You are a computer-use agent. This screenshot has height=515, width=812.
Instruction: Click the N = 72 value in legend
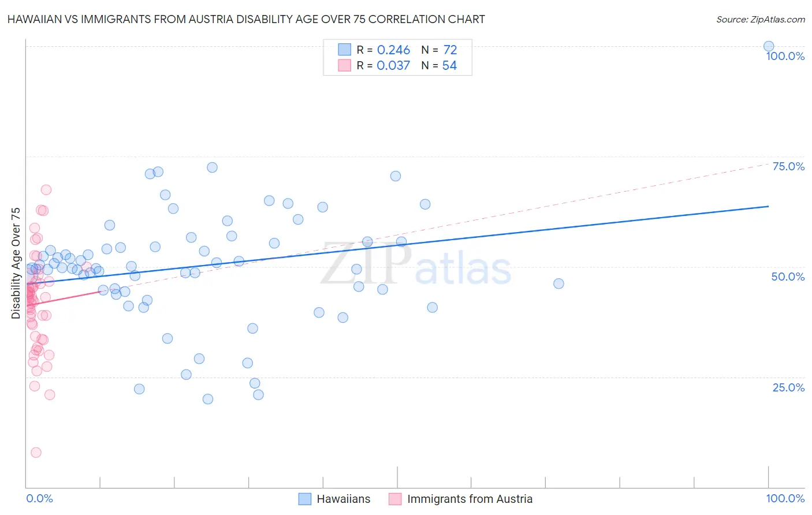pos(439,50)
